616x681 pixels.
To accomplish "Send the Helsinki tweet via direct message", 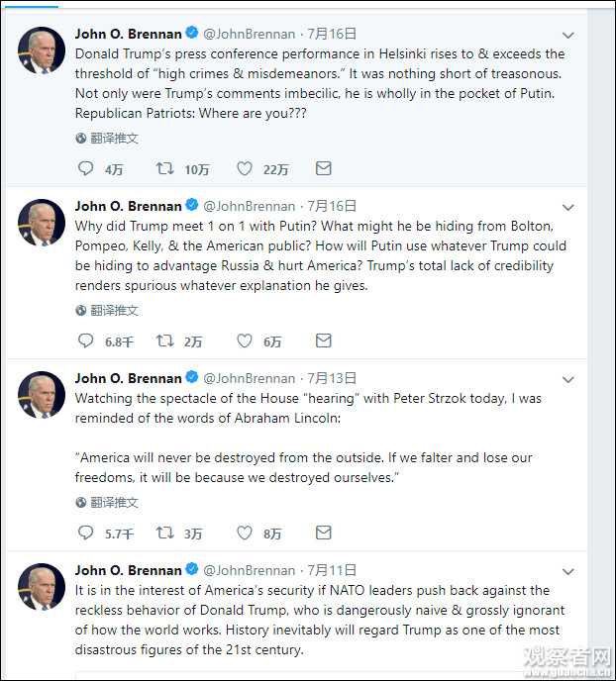I will (323, 169).
